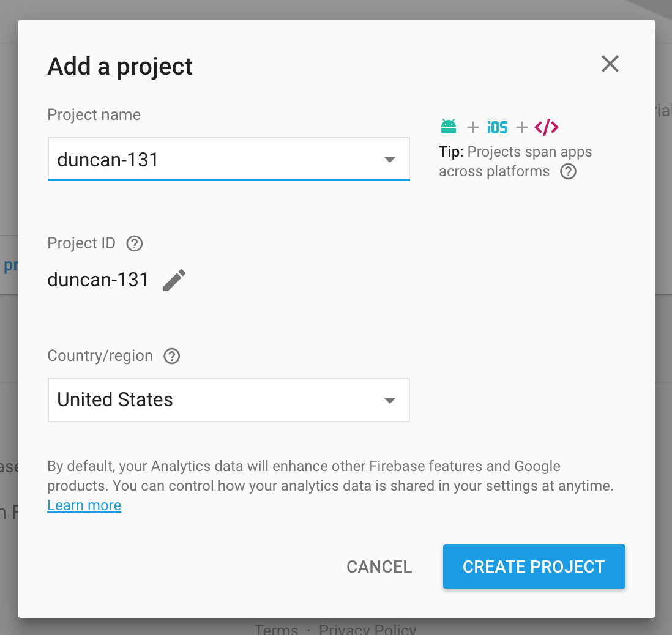Follow the Learn more link

84,505
